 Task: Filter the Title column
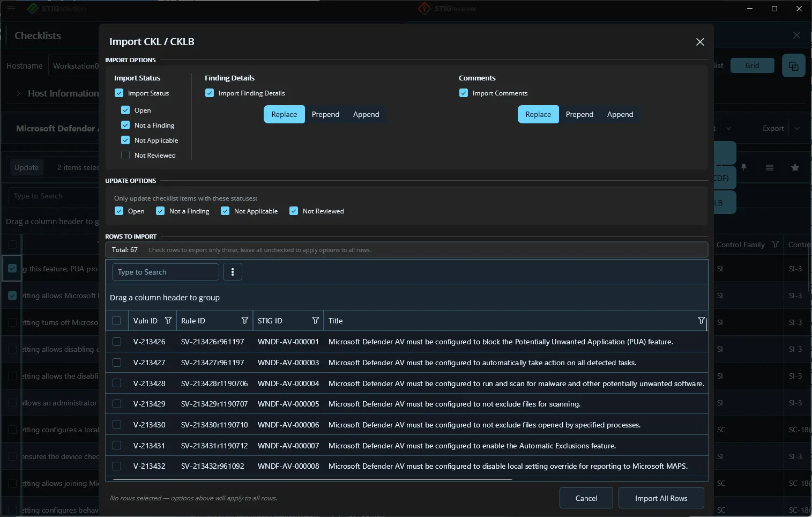point(701,321)
